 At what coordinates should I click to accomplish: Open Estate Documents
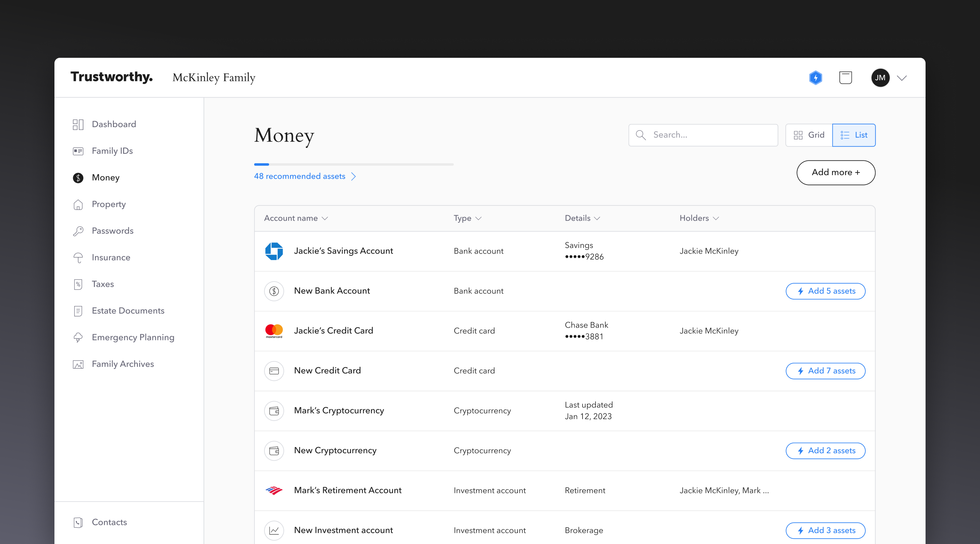tap(128, 310)
